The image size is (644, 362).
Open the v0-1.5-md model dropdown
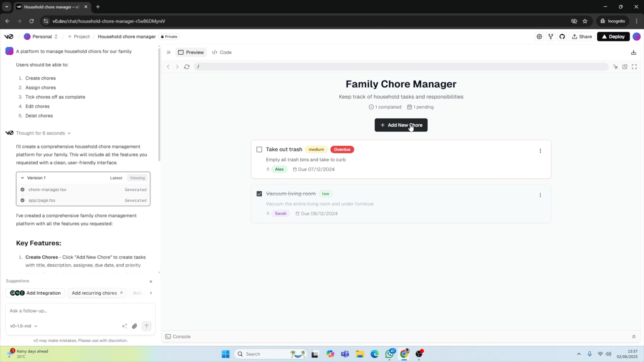23,326
